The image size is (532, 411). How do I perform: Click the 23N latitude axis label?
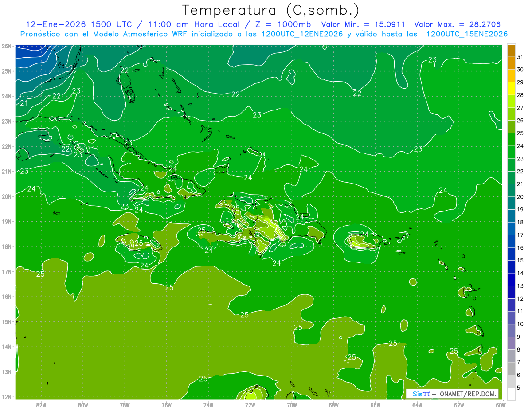[6, 121]
